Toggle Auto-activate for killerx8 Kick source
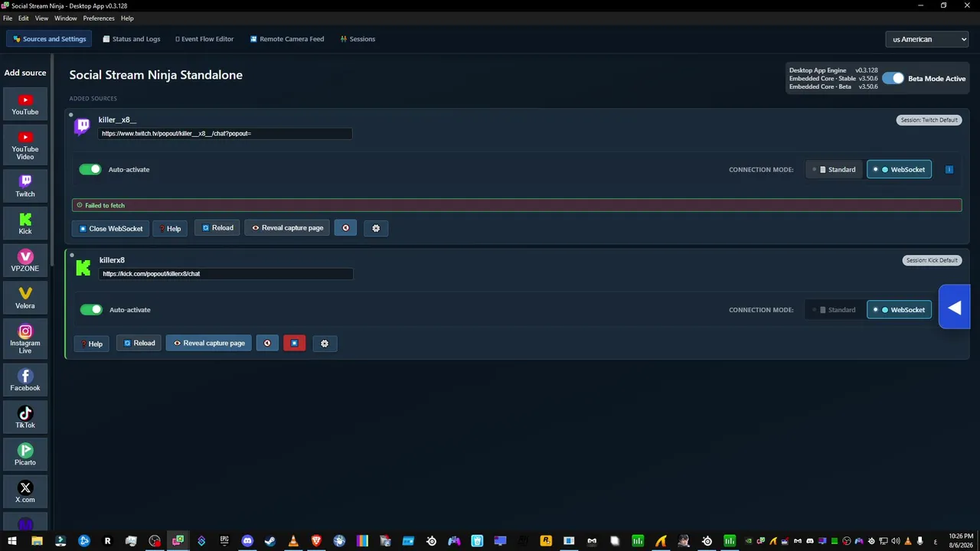The image size is (980, 551). pyautogui.click(x=91, y=310)
